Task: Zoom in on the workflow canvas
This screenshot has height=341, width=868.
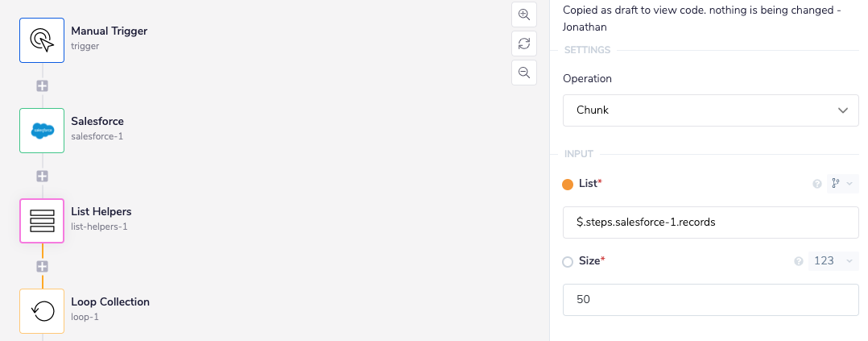Action: coord(524,15)
